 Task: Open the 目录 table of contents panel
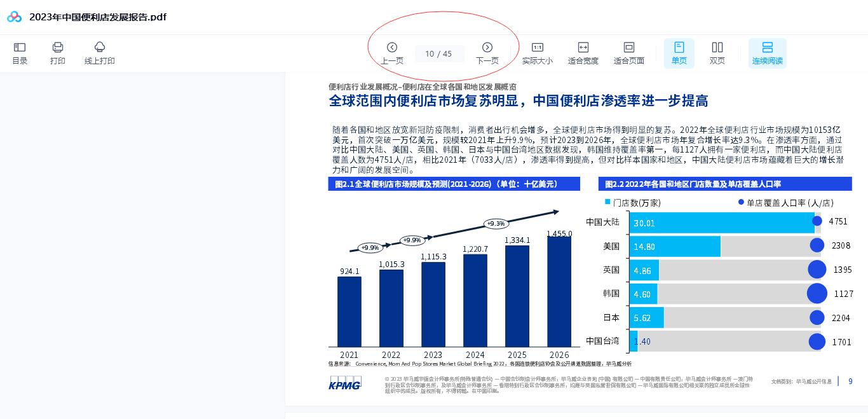pos(20,53)
